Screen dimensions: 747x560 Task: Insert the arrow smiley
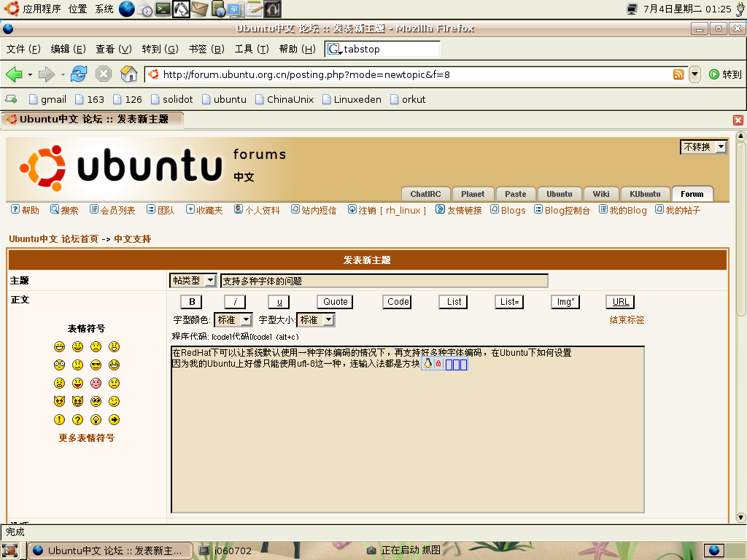click(114, 419)
